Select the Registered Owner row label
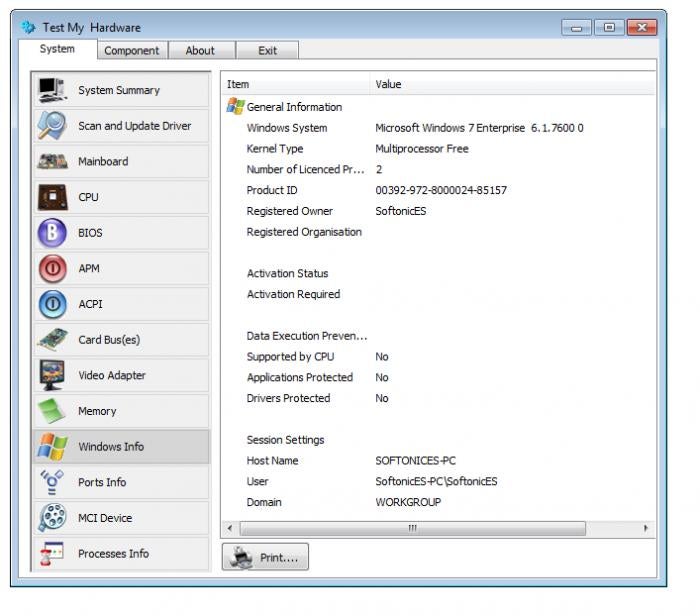The width and height of the screenshot is (700, 616). point(290,211)
